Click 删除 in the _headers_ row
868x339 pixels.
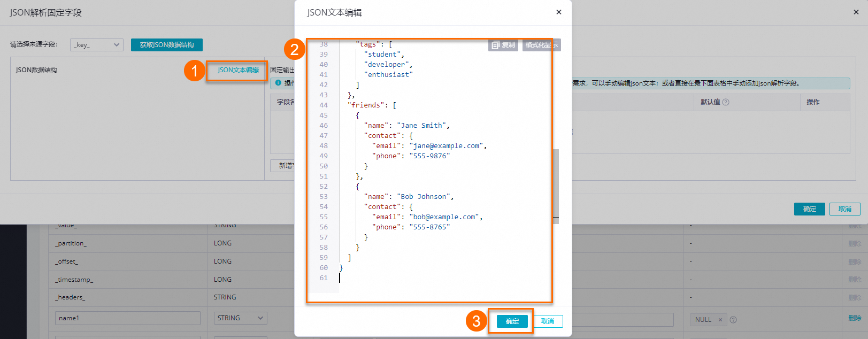tap(855, 297)
